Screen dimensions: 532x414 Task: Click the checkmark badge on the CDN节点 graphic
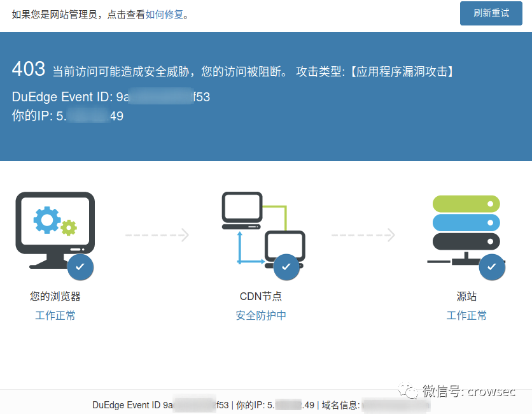pos(286,268)
